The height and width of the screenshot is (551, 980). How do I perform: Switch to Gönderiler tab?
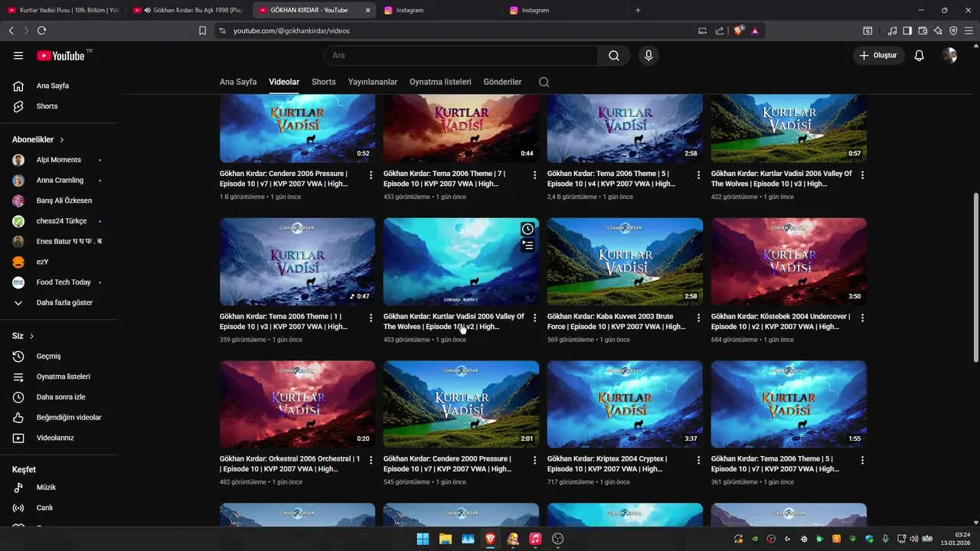click(502, 82)
